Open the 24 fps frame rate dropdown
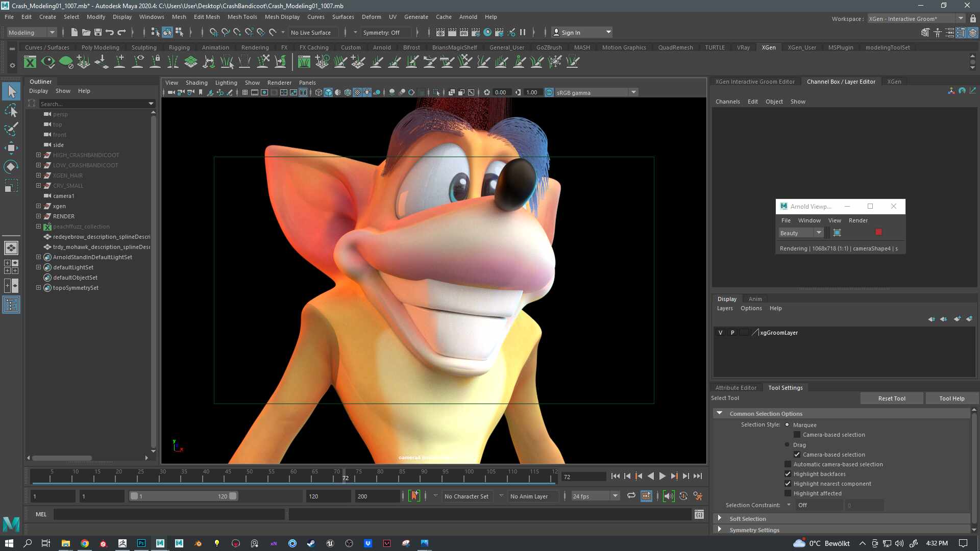The height and width of the screenshot is (551, 980). click(595, 496)
